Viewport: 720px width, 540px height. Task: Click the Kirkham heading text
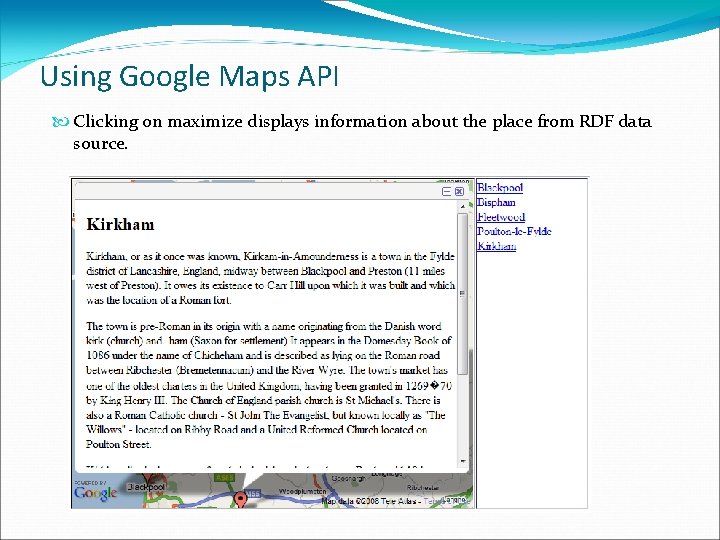coord(120,224)
